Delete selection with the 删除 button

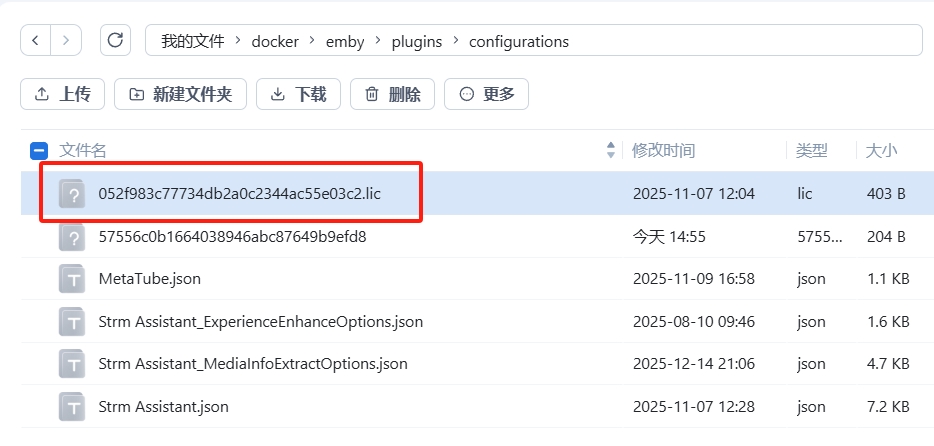coord(392,94)
